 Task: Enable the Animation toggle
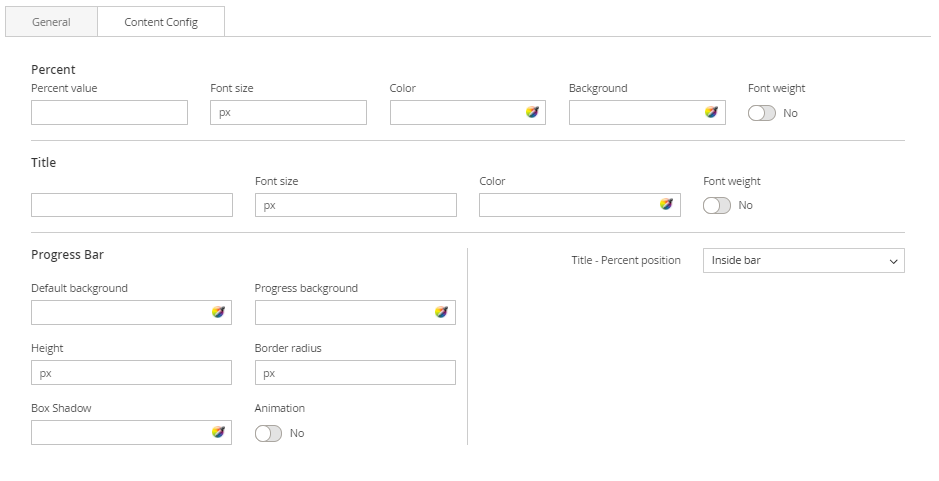269,433
